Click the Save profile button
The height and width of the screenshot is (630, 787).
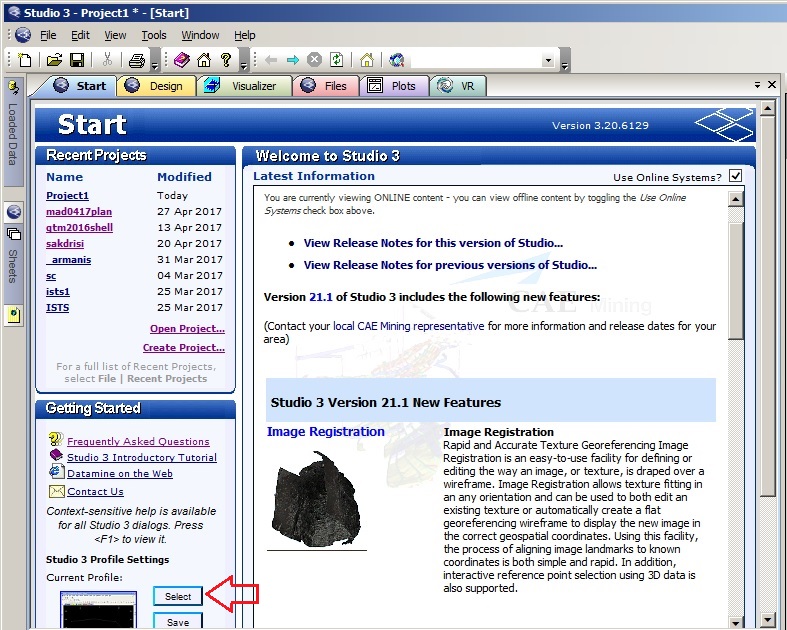pos(178,621)
